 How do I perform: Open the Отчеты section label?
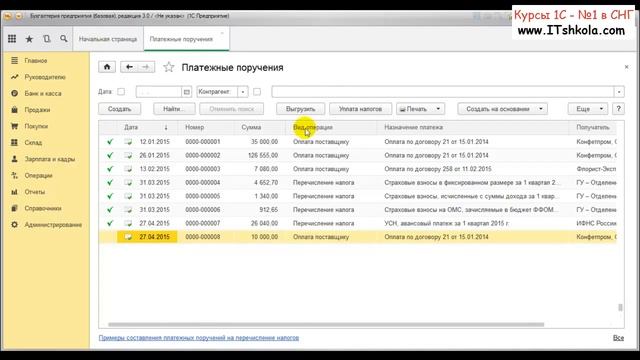click(35, 191)
